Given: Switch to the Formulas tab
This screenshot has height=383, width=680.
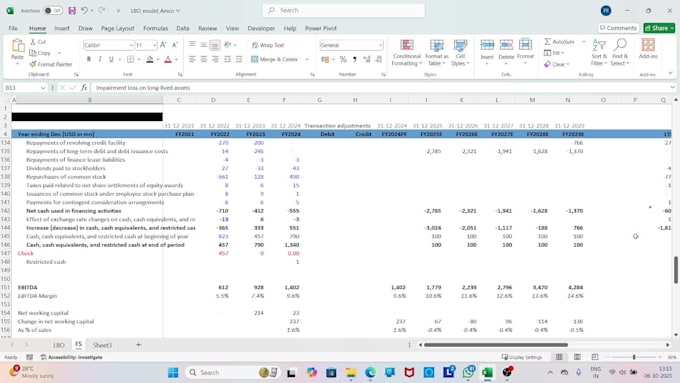Looking at the screenshot, I should (155, 28).
